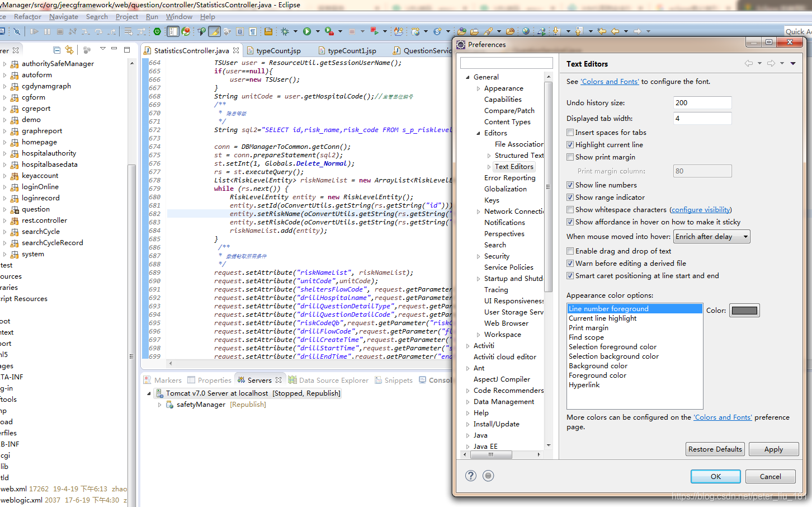
Task: Switch to the Data Source Explorer tab
Action: pos(333,381)
